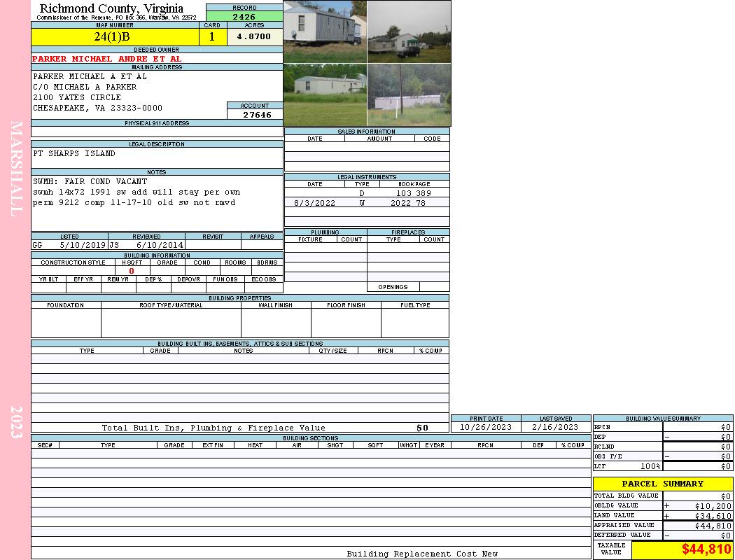Click the OBLDG value $10,200 amount

[713, 505]
